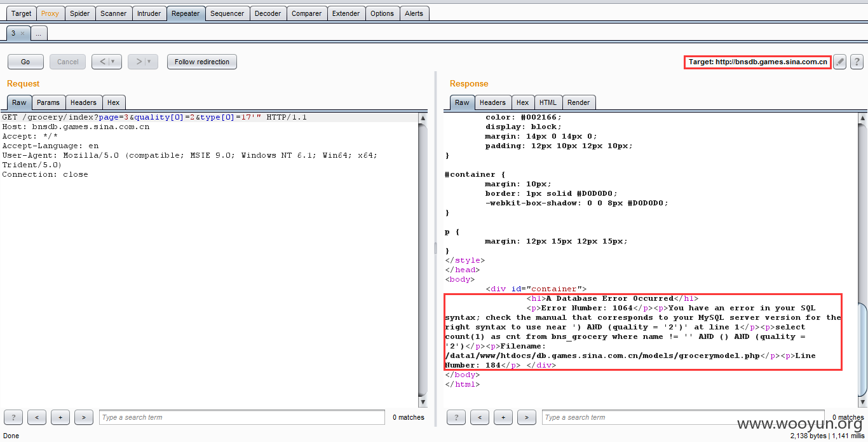
Task: Edit target with the pencil icon
Action: 840,62
